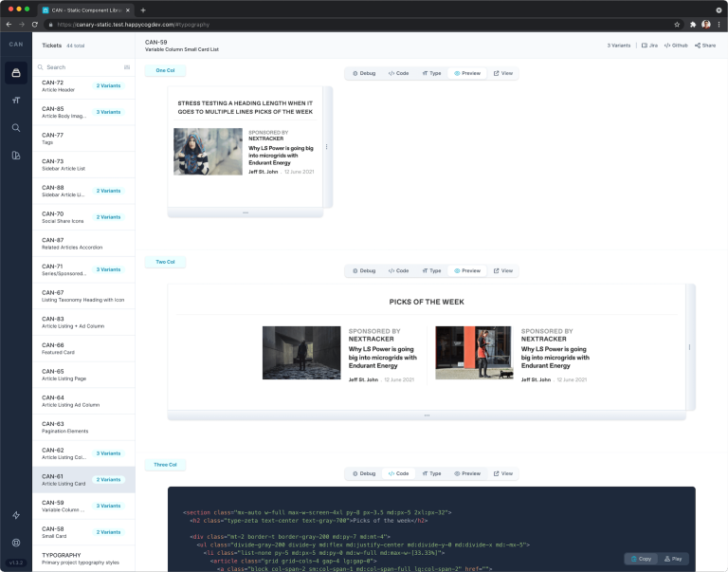Click the Three Col variant label
Screen dimensions: 728x572
[x=165, y=465]
